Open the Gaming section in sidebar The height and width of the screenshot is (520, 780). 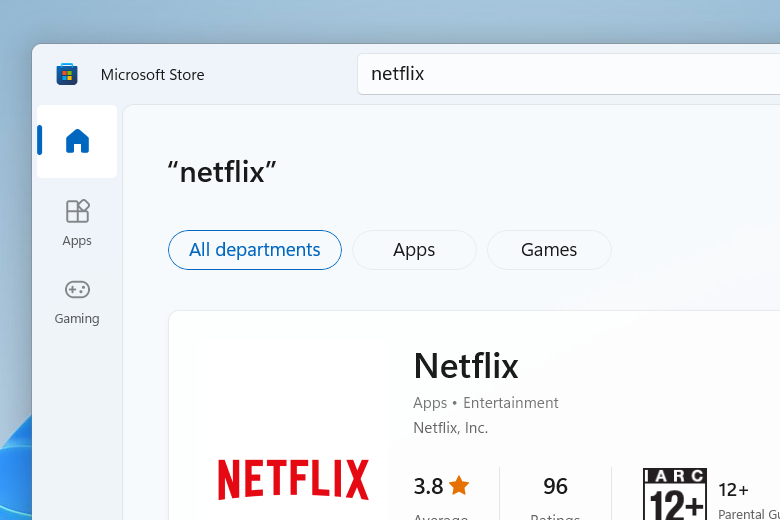pyautogui.click(x=77, y=302)
